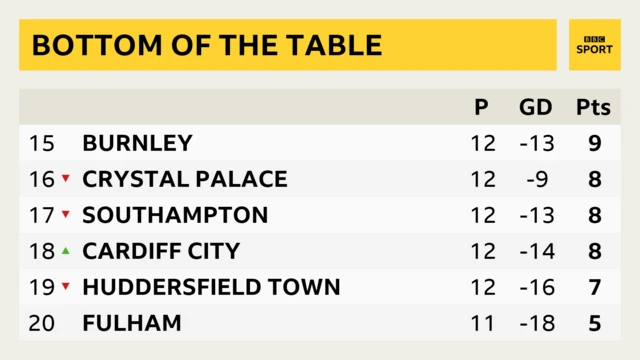This screenshot has height=360, width=640.
Task: Select the Fulham team name
Action: click(x=132, y=323)
